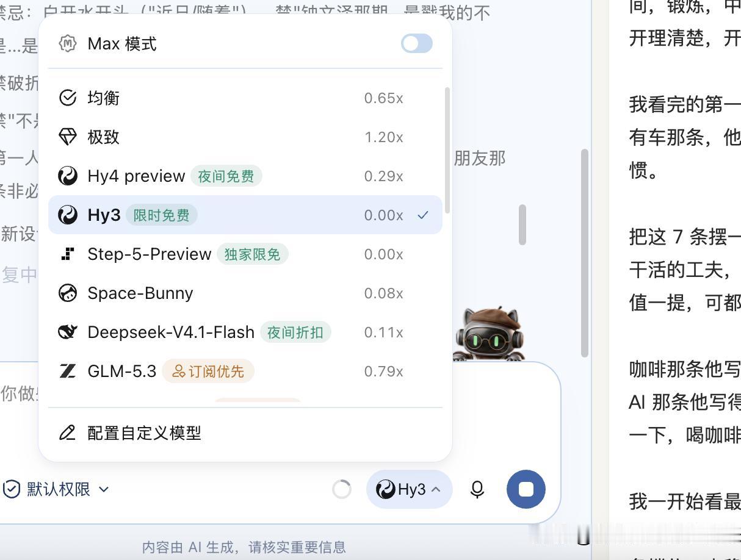Click the 均衡 checkmark circle icon
The image size is (741, 560).
tap(67, 98)
